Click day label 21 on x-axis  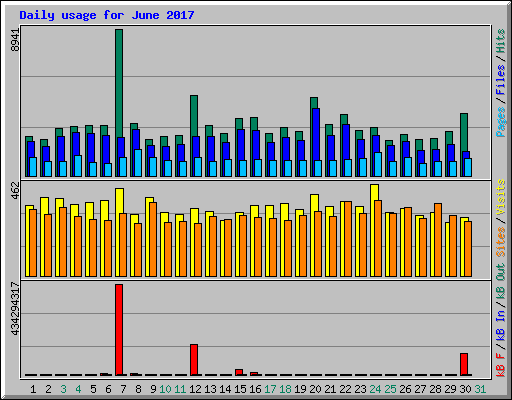point(330,389)
